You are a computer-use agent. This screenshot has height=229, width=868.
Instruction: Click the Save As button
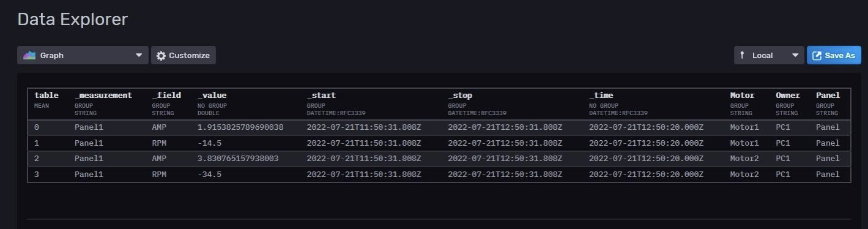click(834, 56)
